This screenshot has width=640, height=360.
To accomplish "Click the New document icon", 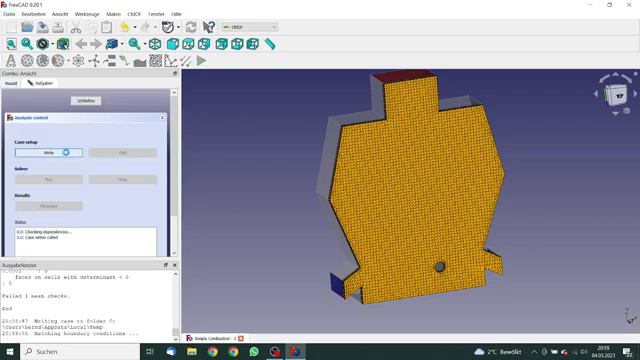I will click(11, 27).
